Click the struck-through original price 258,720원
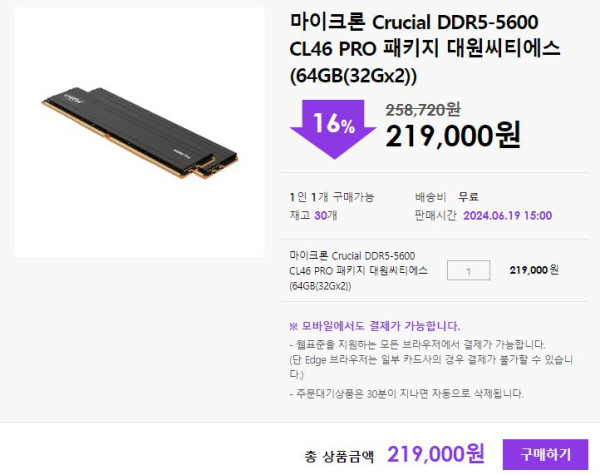 pos(422,110)
